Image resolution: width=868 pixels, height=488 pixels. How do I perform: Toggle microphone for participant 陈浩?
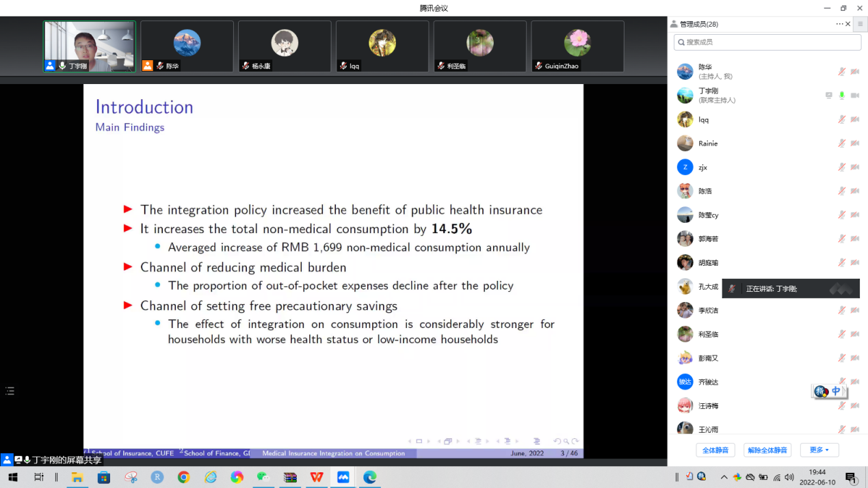click(842, 191)
